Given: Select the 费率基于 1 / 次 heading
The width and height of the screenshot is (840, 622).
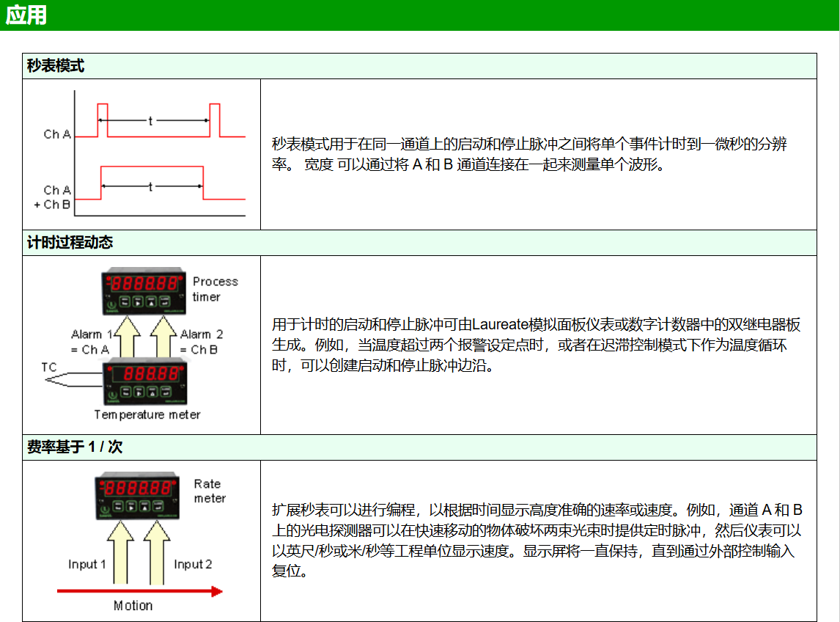Looking at the screenshot, I should pos(75,447).
